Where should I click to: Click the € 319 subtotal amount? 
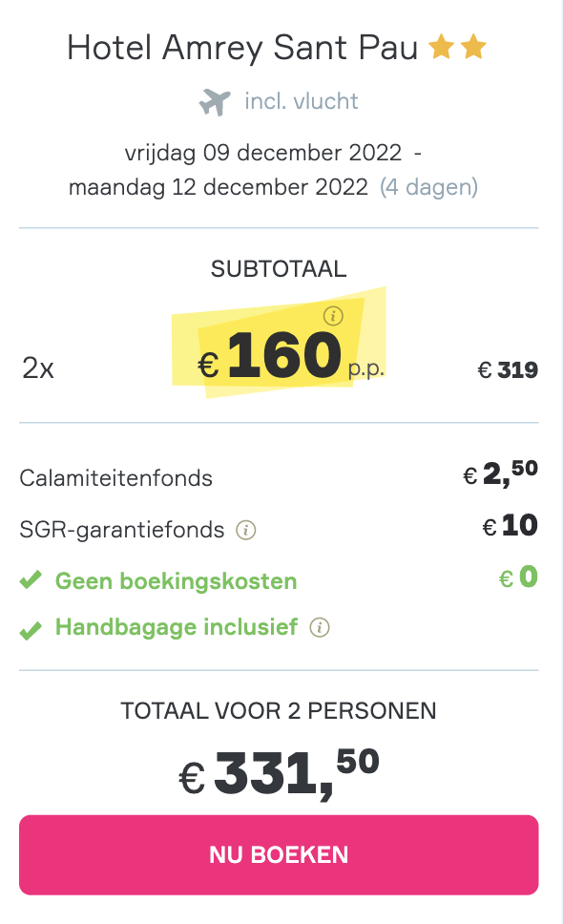click(508, 370)
